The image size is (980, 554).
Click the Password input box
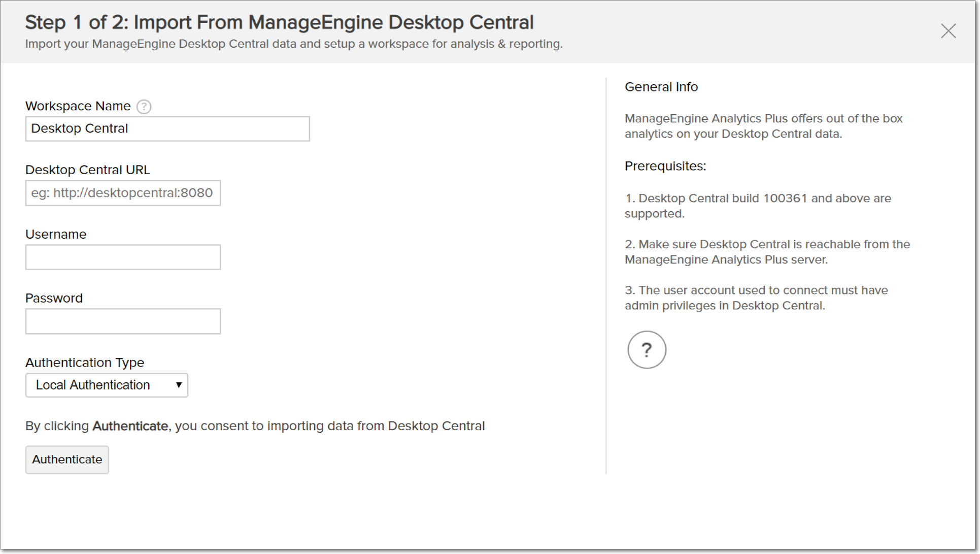tap(123, 321)
